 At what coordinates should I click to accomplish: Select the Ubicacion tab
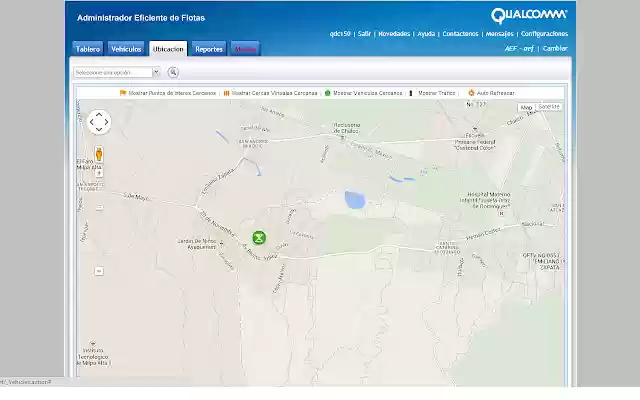tap(168, 49)
